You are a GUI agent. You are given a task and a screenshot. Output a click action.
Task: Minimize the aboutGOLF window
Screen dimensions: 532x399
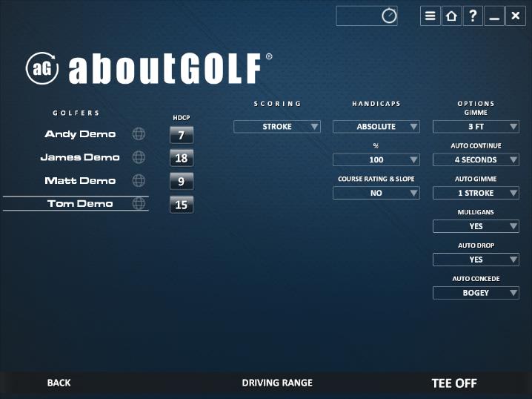coord(494,16)
